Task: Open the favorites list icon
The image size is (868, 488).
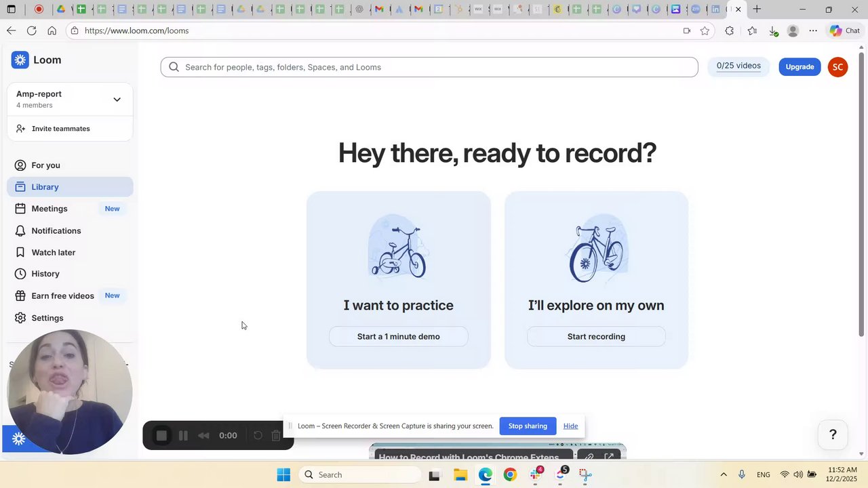Action: tap(752, 30)
